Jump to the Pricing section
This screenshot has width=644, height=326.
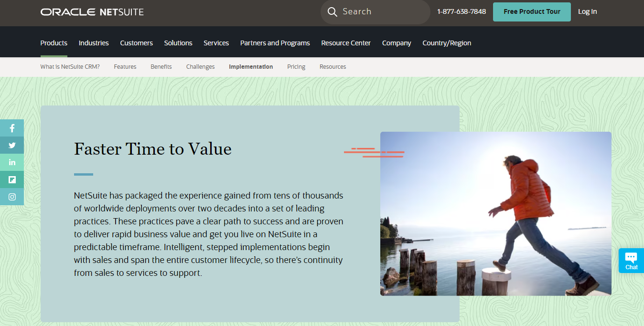point(296,67)
